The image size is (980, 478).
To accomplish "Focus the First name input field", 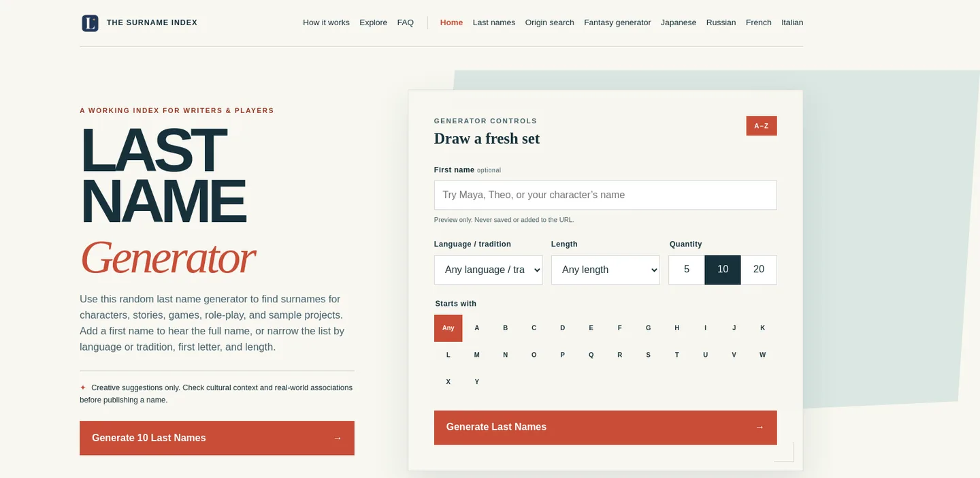I will 606,195.
